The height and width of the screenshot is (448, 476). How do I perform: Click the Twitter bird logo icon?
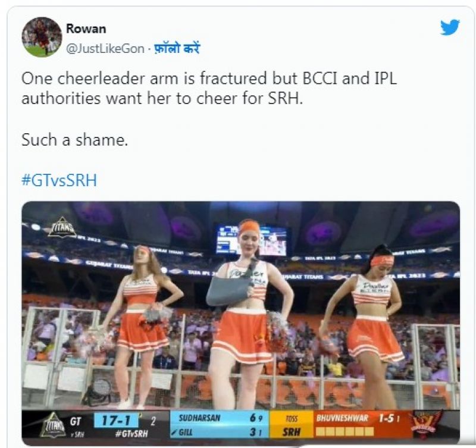450,27
